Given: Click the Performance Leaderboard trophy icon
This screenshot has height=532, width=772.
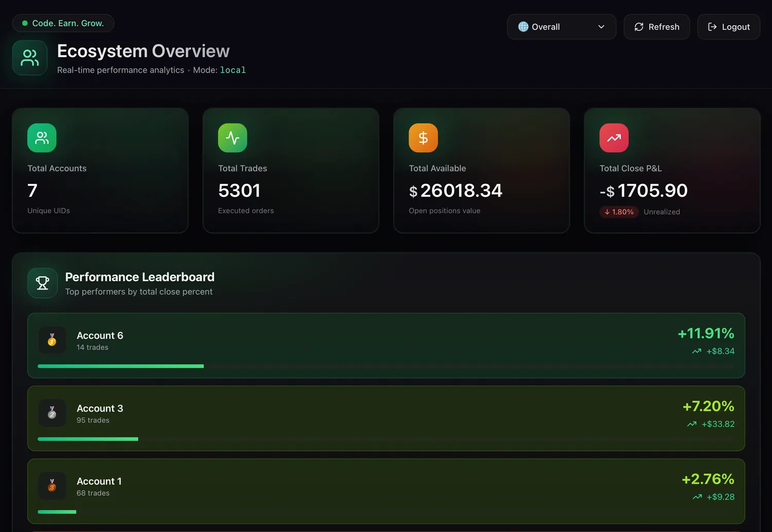Looking at the screenshot, I should pyautogui.click(x=42, y=283).
